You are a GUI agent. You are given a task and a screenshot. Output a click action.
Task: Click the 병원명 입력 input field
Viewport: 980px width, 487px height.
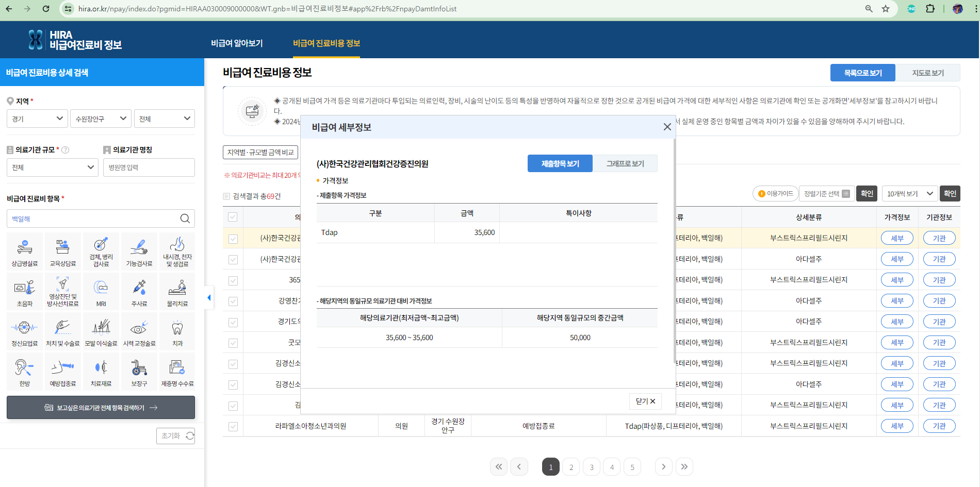click(x=149, y=167)
